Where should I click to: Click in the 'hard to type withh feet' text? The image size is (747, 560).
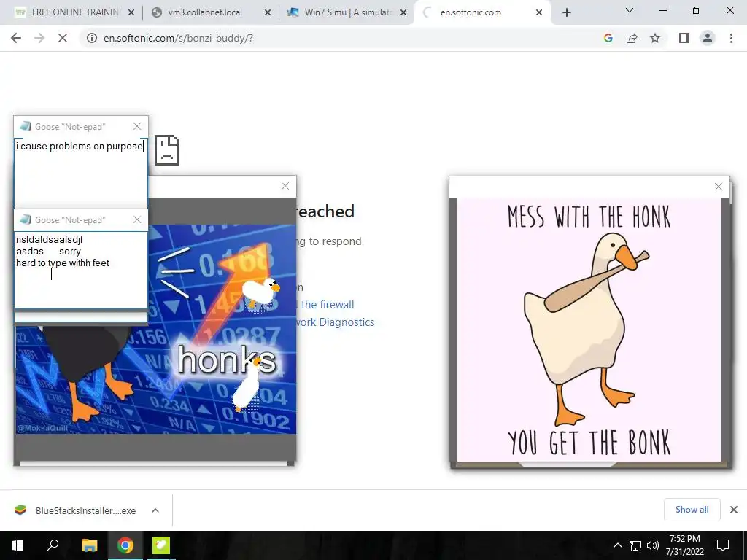63,262
